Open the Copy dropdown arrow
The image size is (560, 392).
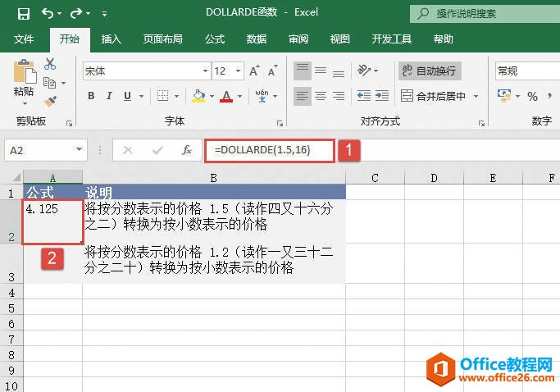click(x=64, y=84)
